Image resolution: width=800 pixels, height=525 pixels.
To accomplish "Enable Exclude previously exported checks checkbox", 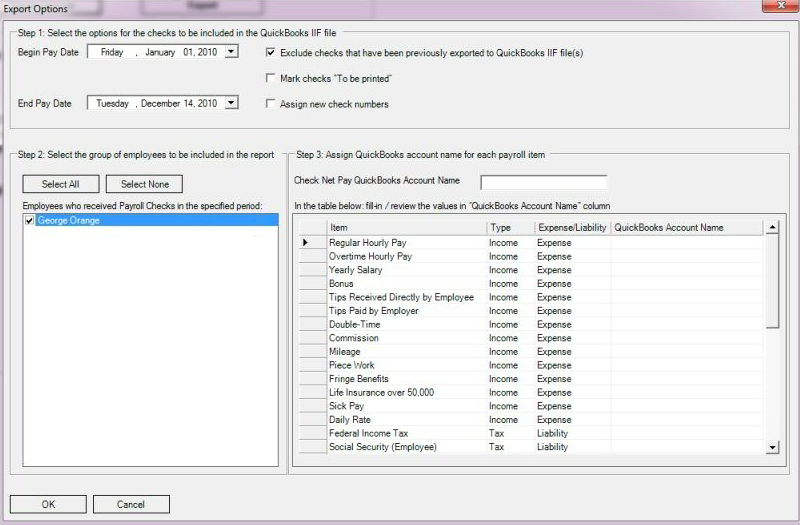I will 270,53.
